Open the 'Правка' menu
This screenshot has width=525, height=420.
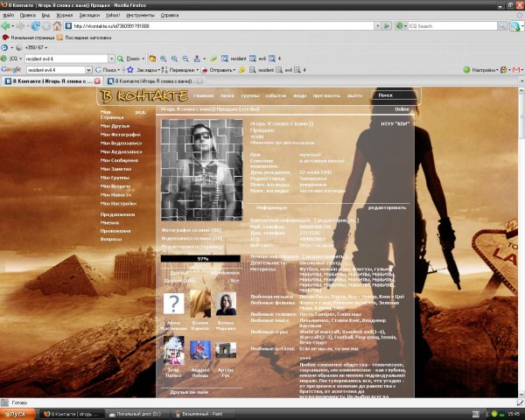pyautogui.click(x=28, y=15)
